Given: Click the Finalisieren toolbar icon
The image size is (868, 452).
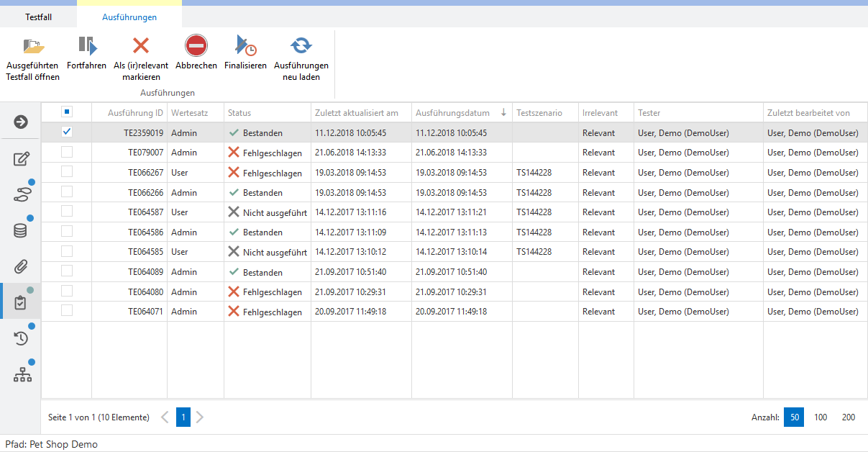Looking at the screenshot, I should (x=245, y=48).
